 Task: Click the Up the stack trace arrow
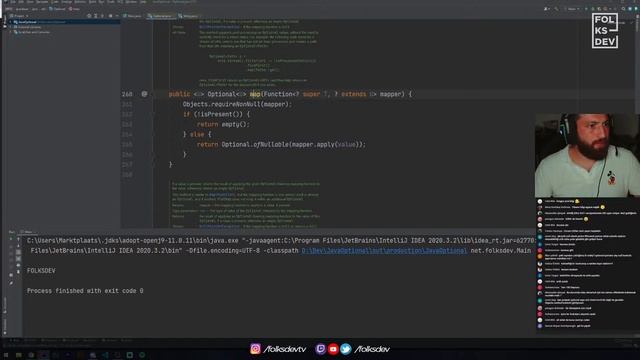point(18,240)
